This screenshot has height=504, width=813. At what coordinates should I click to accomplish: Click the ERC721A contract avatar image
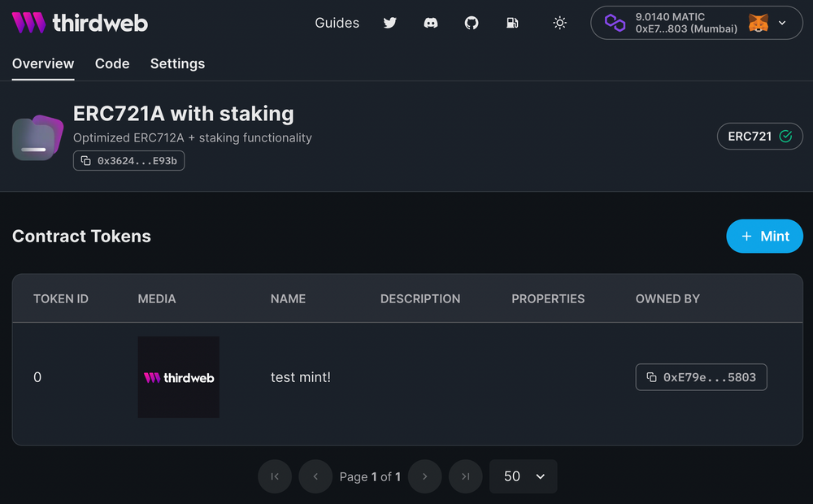[37, 137]
